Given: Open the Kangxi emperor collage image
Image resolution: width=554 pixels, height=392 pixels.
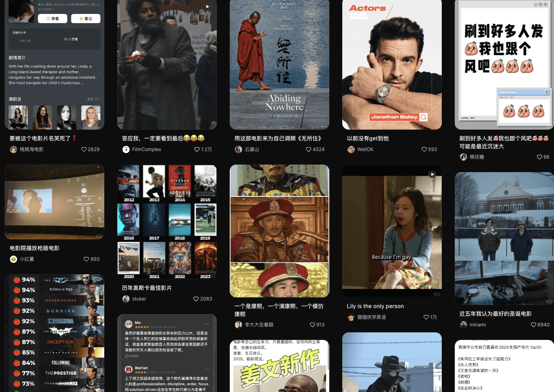Looking at the screenshot, I should coord(279,231).
